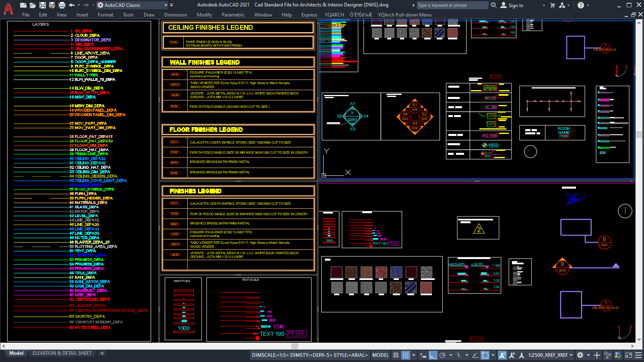Click the MODEL button in the status bar
The height and width of the screenshot is (362, 644).
(380, 355)
